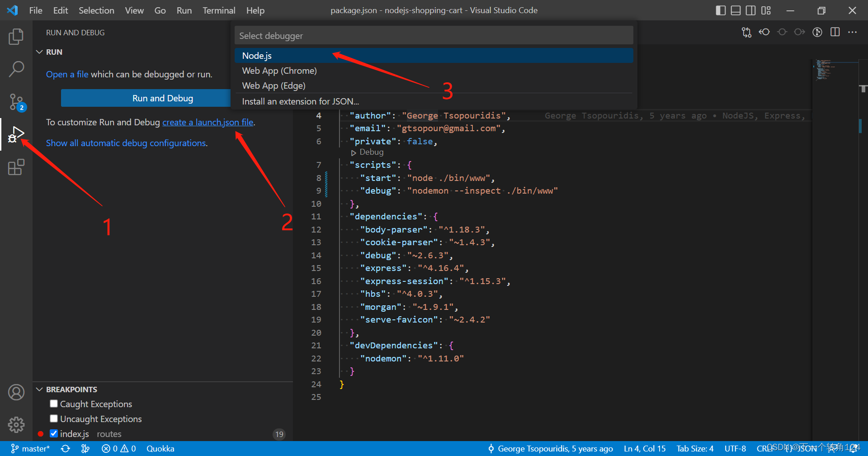Click the "express-session" dependency line
868x456 pixels.
435,281
